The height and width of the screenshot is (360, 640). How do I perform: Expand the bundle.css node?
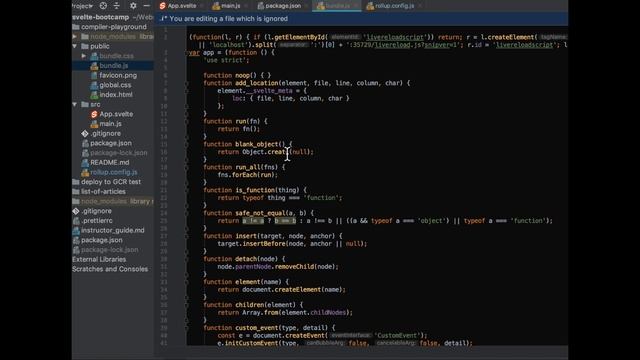84,56
